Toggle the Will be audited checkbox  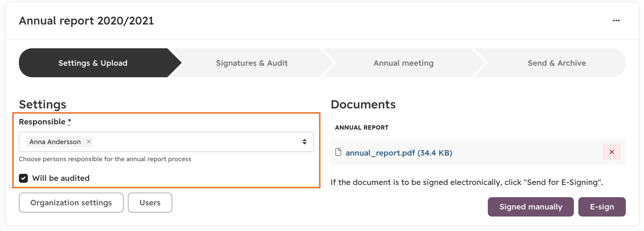coord(23,178)
